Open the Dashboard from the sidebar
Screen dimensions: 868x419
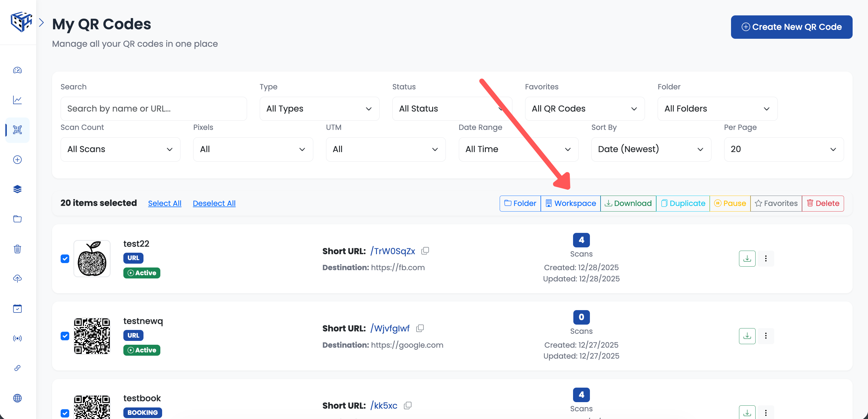(17, 70)
